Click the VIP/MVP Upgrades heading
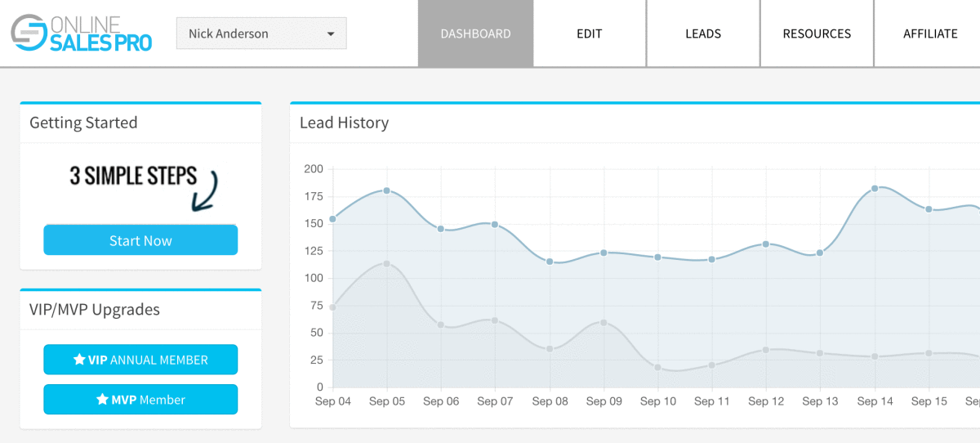Screen dimensions: 980x443 tap(95, 310)
